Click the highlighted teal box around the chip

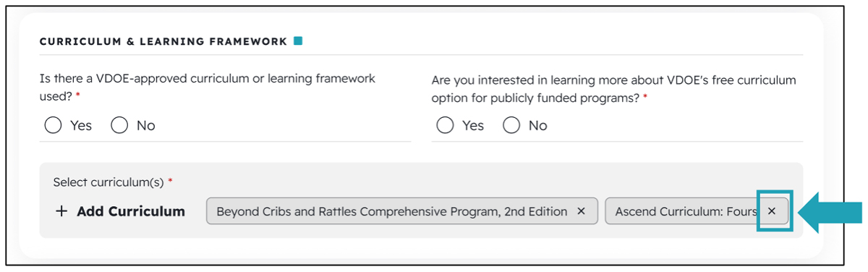775,211
